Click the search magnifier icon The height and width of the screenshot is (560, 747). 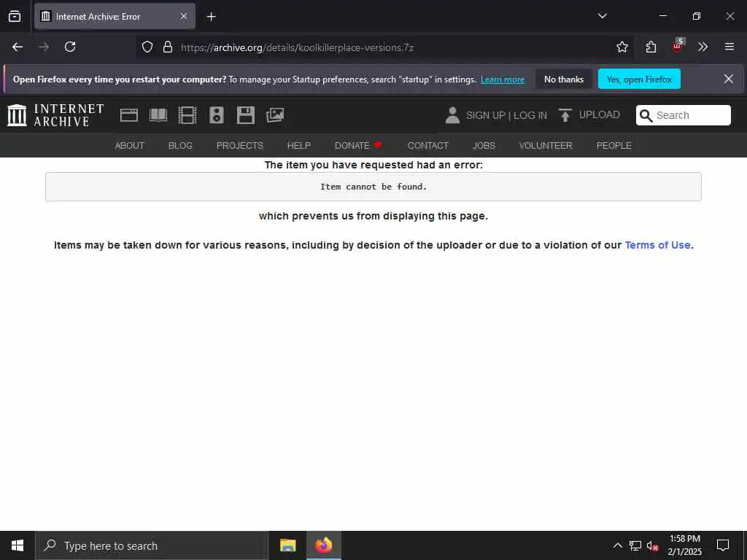pyautogui.click(x=646, y=115)
